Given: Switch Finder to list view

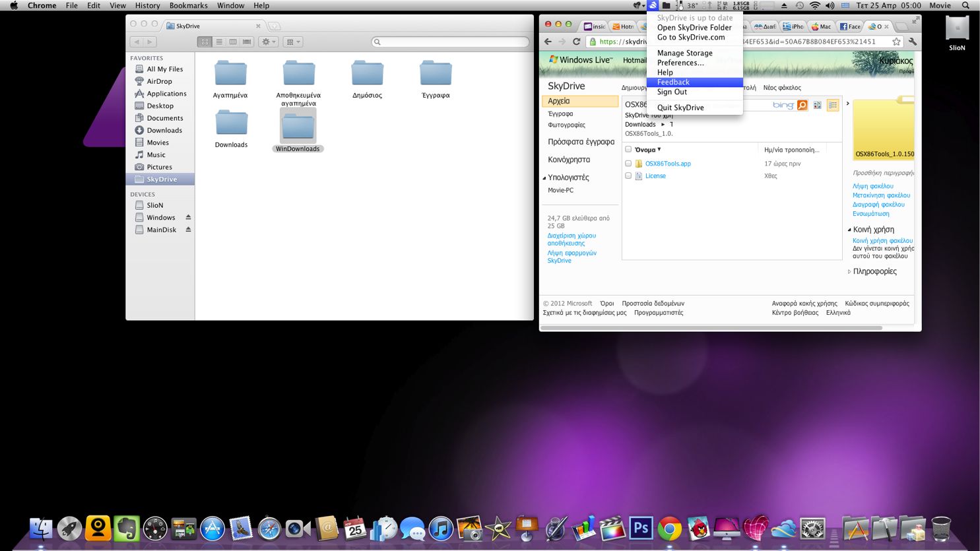Looking at the screenshot, I should 219,42.
